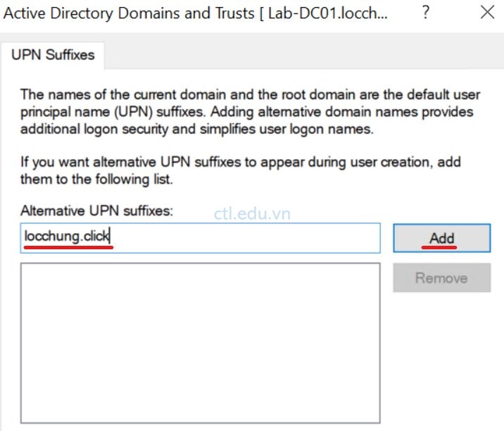Select the UPN Suffixes tab
The width and height of the screenshot is (504, 431).
53,55
